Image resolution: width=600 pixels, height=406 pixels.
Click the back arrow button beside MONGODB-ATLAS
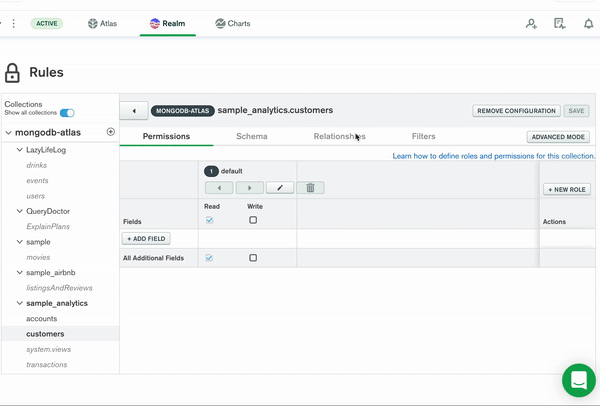[x=134, y=111]
